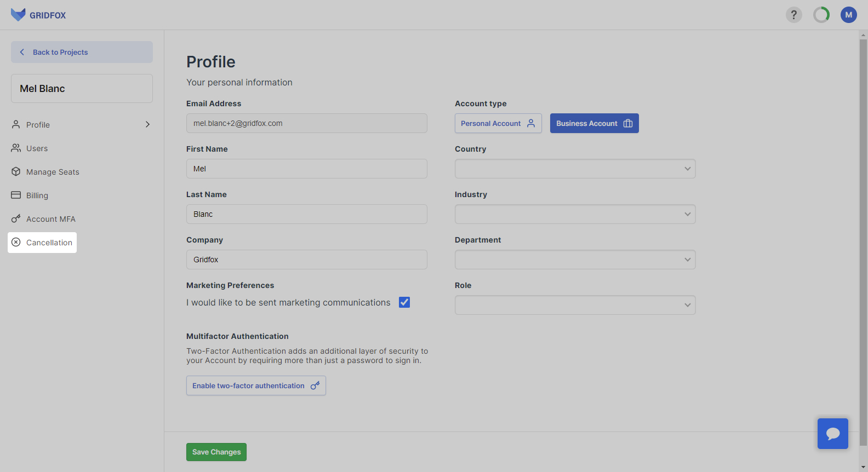Open the Users menu item

pos(37,148)
